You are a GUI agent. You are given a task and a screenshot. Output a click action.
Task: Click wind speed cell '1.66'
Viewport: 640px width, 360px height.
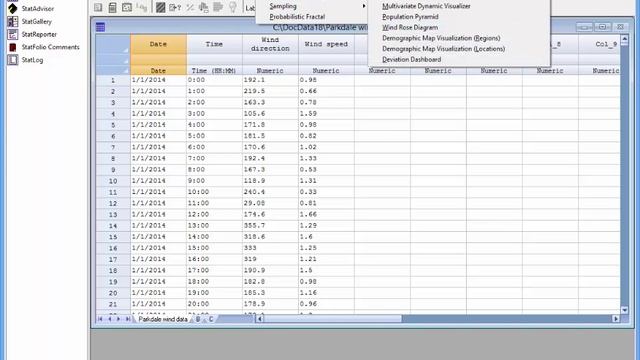(326, 214)
